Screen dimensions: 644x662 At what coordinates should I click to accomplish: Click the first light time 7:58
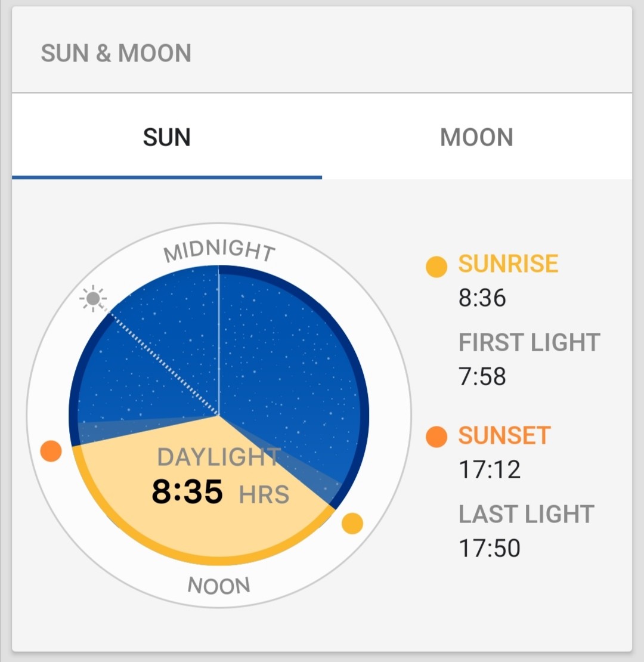point(482,376)
